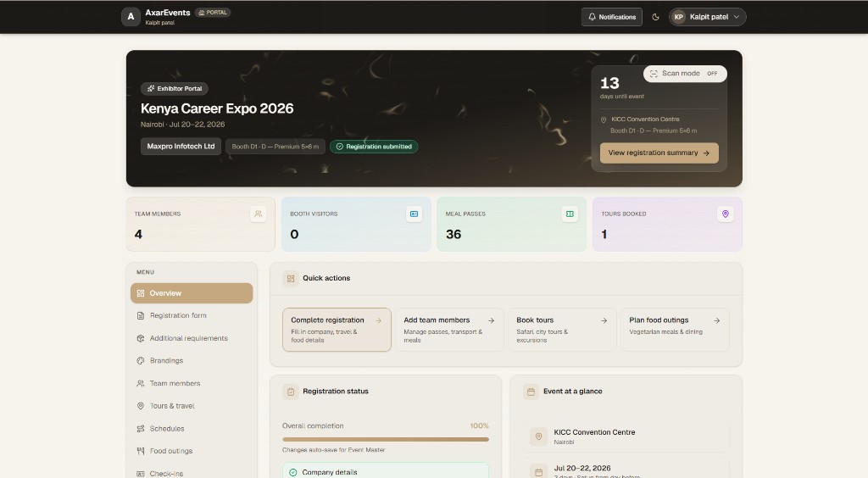Click the Team members sidebar icon
This screenshot has width=868, height=478.
pyautogui.click(x=141, y=383)
